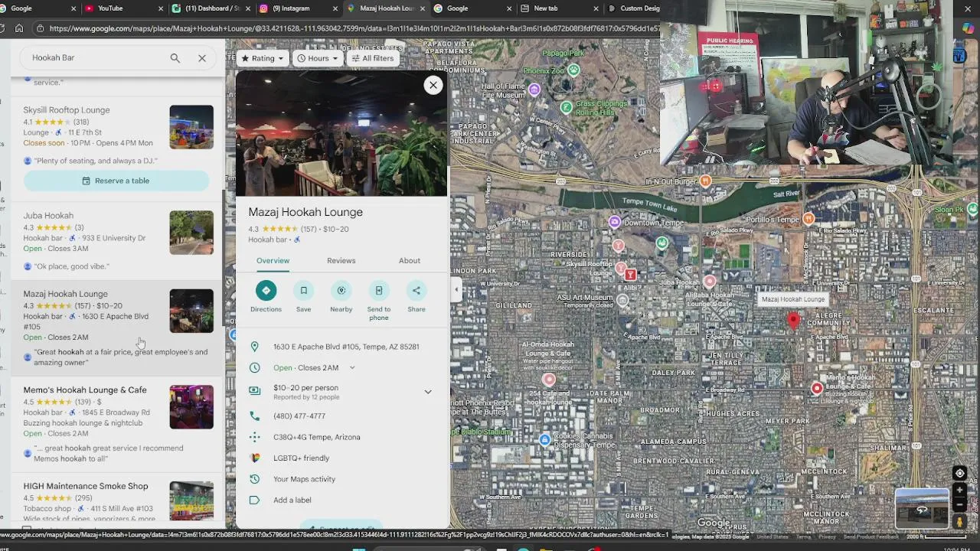980x551 pixels.
Task: Click the ASU Art Museum marker
Action: [x=622, y=301]
